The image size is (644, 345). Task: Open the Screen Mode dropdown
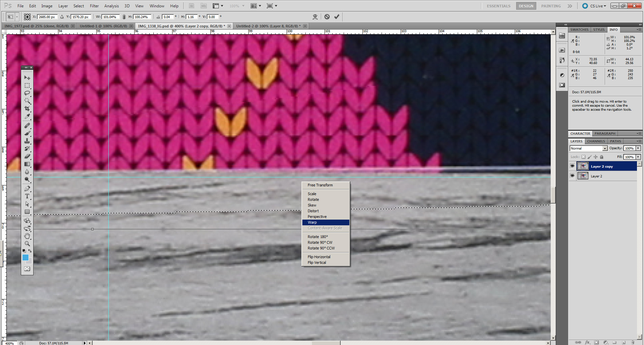point(272,6)
